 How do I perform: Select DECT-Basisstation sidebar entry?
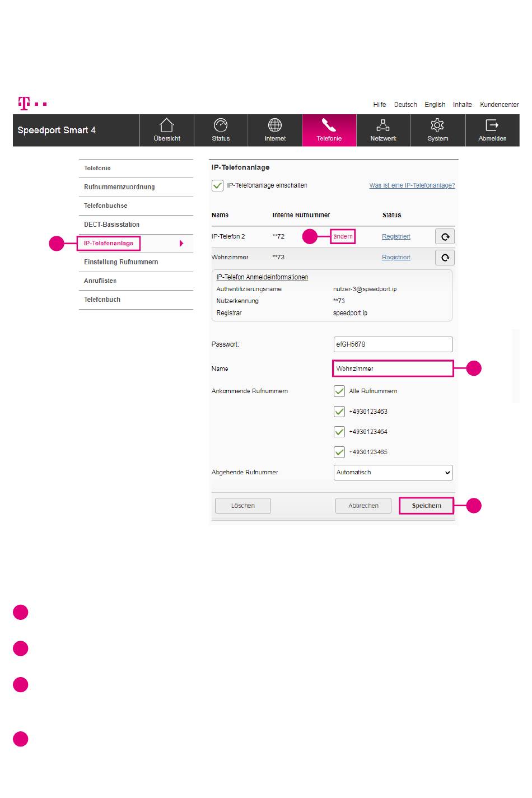click(x=112, y=225)
